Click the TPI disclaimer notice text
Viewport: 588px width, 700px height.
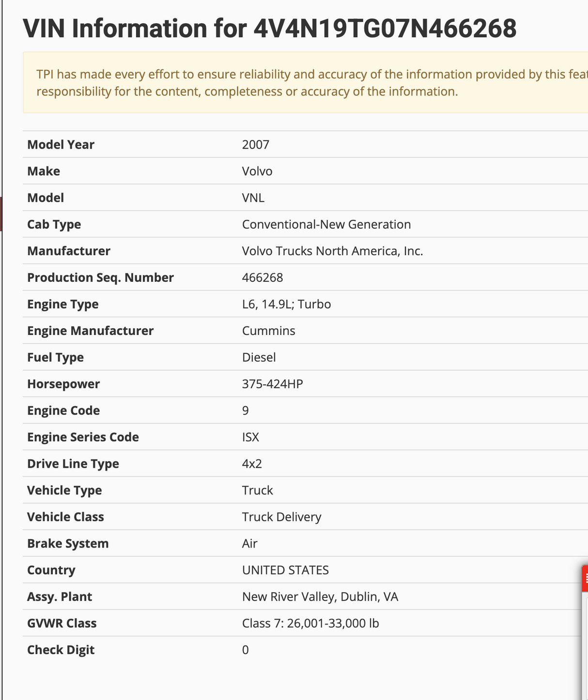312,83
